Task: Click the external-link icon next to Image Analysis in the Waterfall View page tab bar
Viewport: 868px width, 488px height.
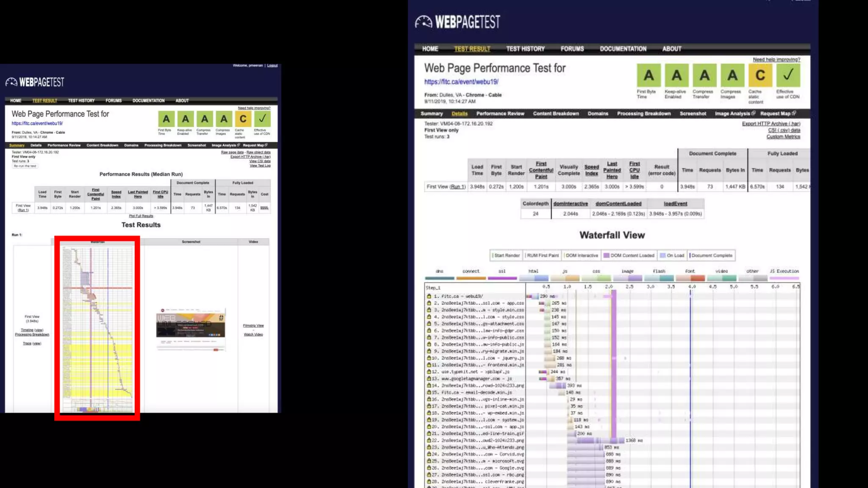Action: pos(753,113)
